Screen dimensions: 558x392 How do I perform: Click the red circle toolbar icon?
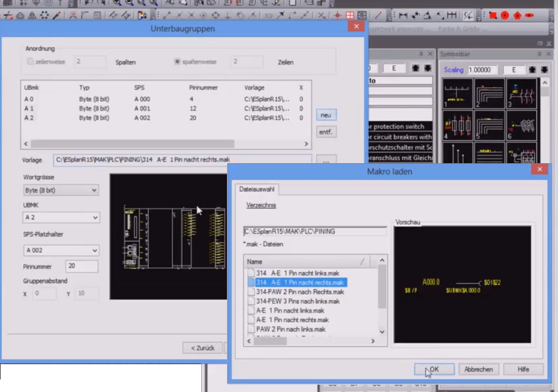tap(505, 15)
